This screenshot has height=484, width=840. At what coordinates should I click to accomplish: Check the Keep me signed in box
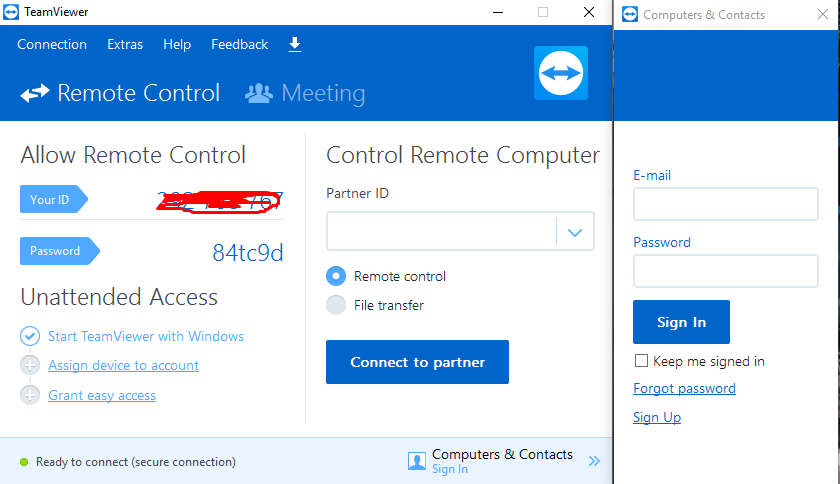[641, 361]
